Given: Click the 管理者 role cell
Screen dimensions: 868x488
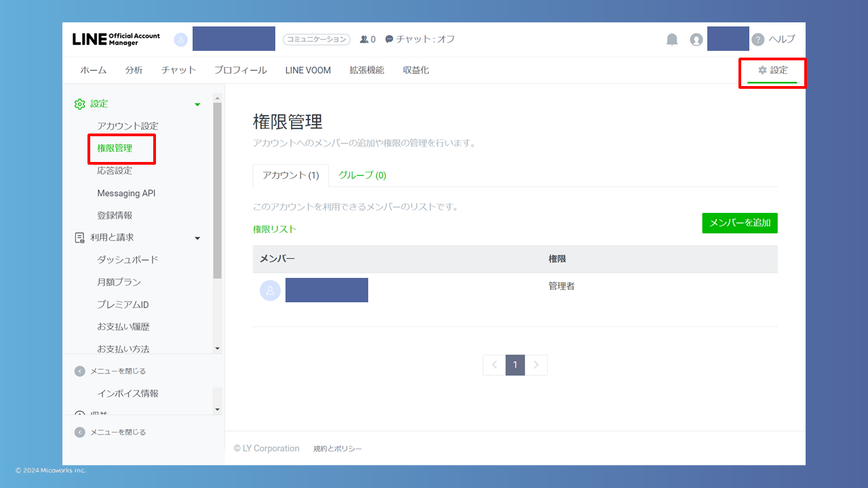Looking at the screenshot, I should [x=561, y=286].
